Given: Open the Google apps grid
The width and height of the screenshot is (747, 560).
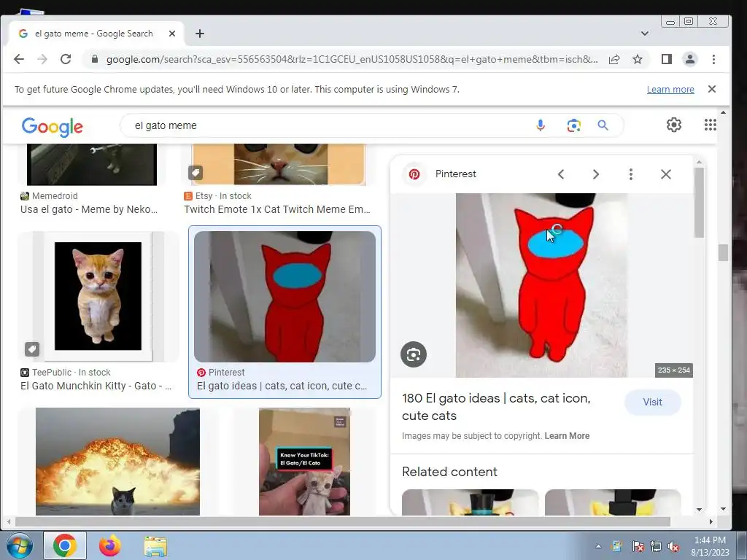Looking at the screenshot, I should 711,125.
